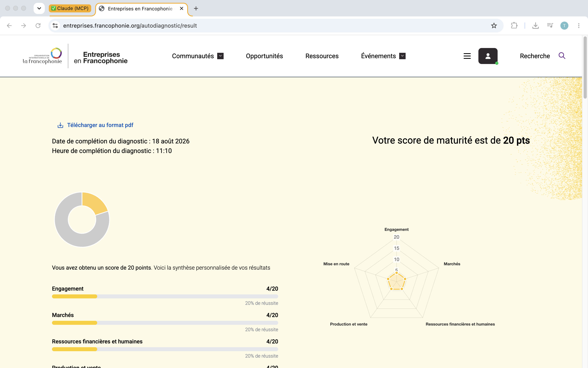Click the browser back arrow

(9, 26)
